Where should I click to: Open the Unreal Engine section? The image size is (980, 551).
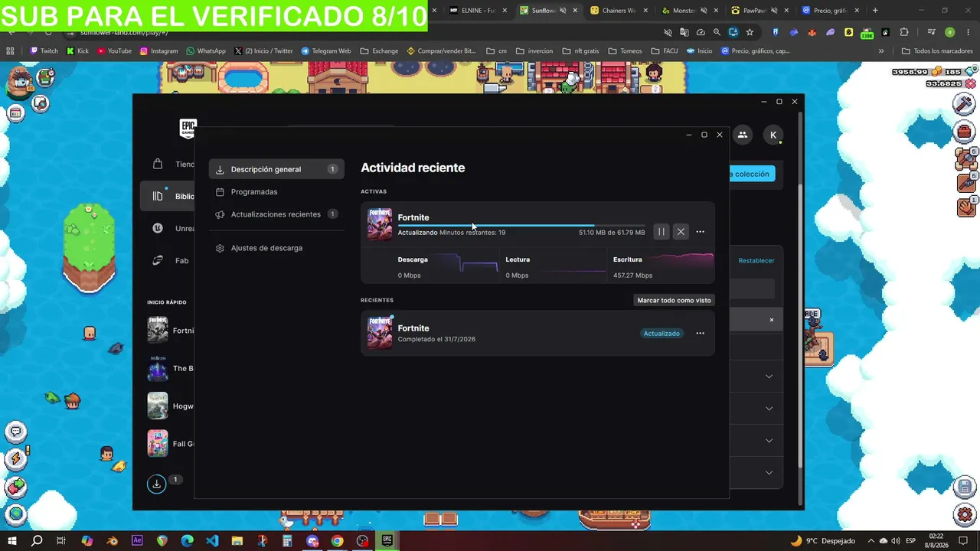pyautogui.click(x=173, y=228)
